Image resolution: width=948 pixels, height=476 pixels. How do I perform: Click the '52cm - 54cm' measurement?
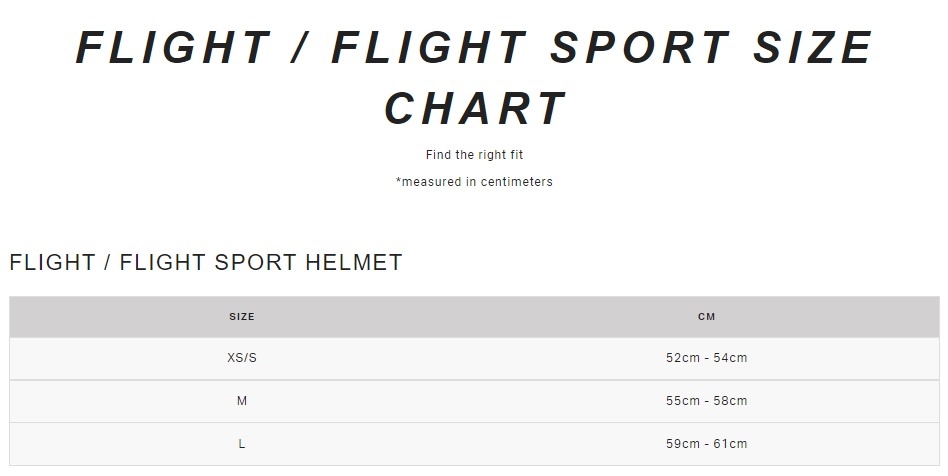click(x=706, y=358)
